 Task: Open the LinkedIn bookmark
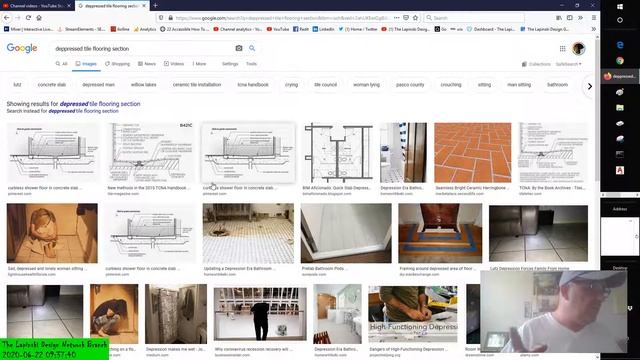click(324, 29)
